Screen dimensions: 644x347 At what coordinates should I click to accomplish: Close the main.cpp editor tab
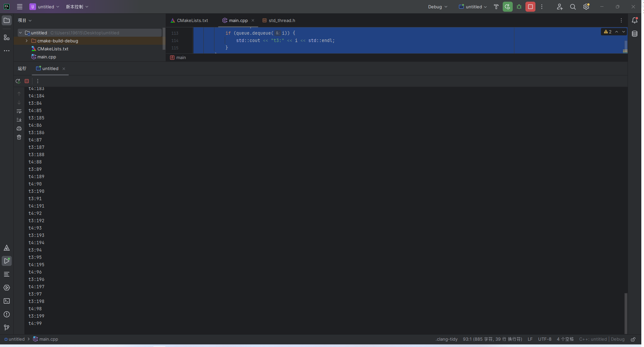(253, 20)
